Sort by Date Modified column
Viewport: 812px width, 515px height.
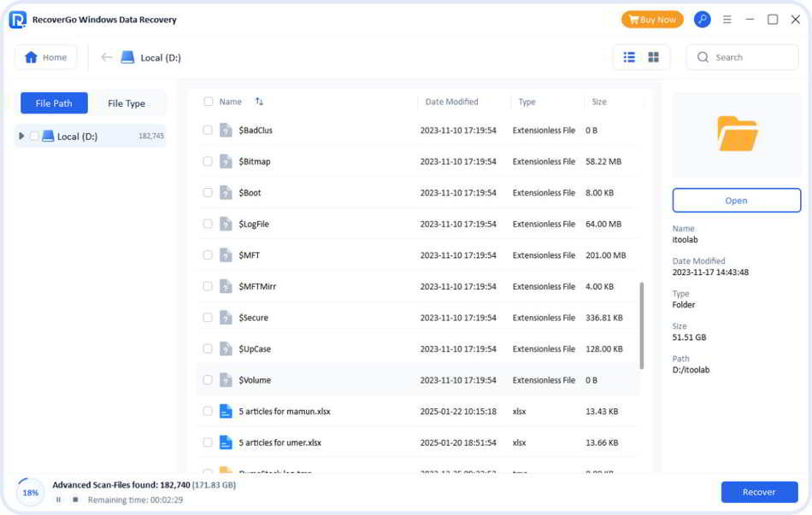(x=451, y=102)
